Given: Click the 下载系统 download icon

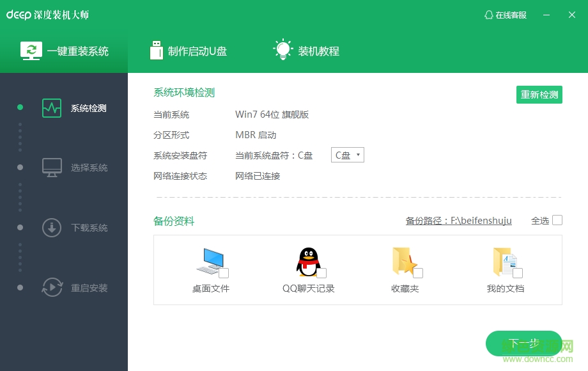Looking at the screenshot, I should pos(51,227).
